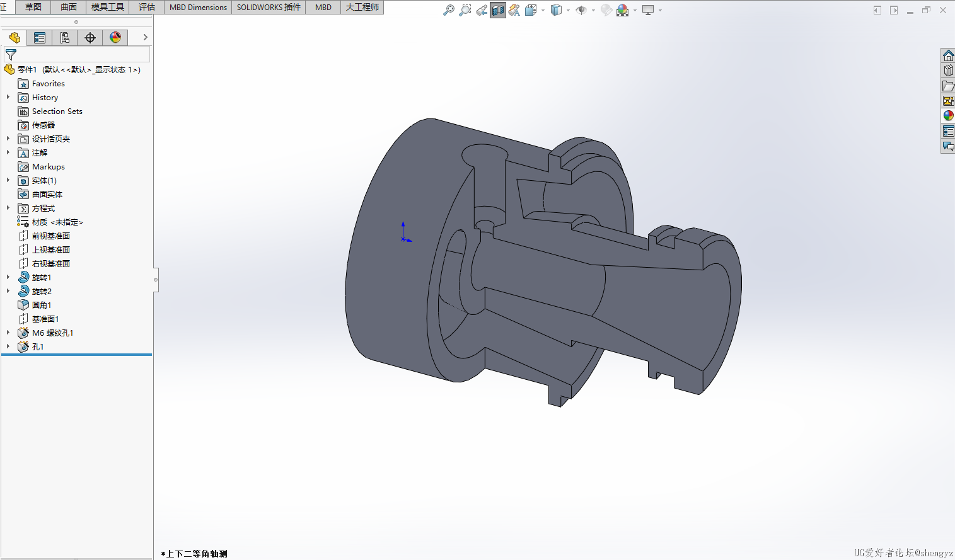Click View Settings monitor icon

647,10
